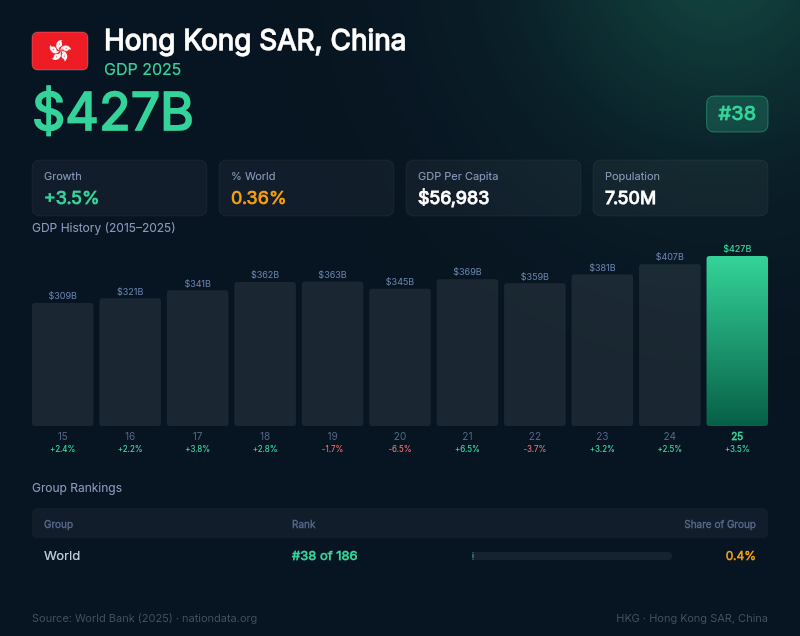Click the $427B label above 2025 bar

pyautogui.click(x=737, y=249)
